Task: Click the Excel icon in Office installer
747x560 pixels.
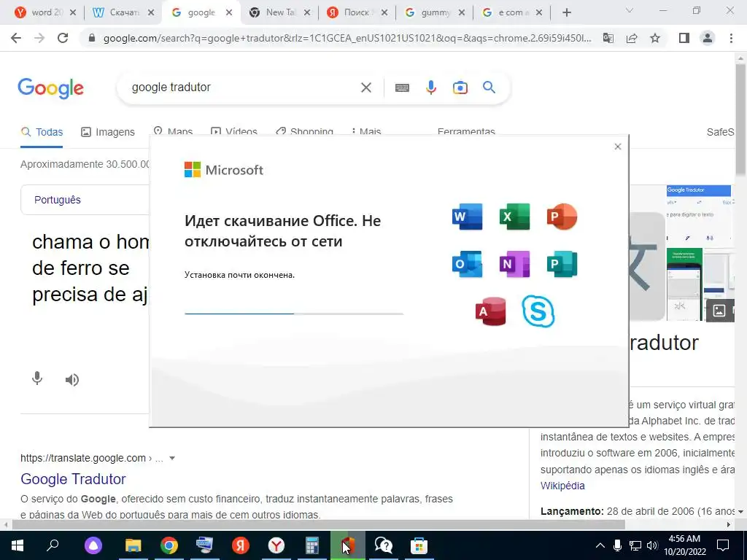Action: (514, 217)
